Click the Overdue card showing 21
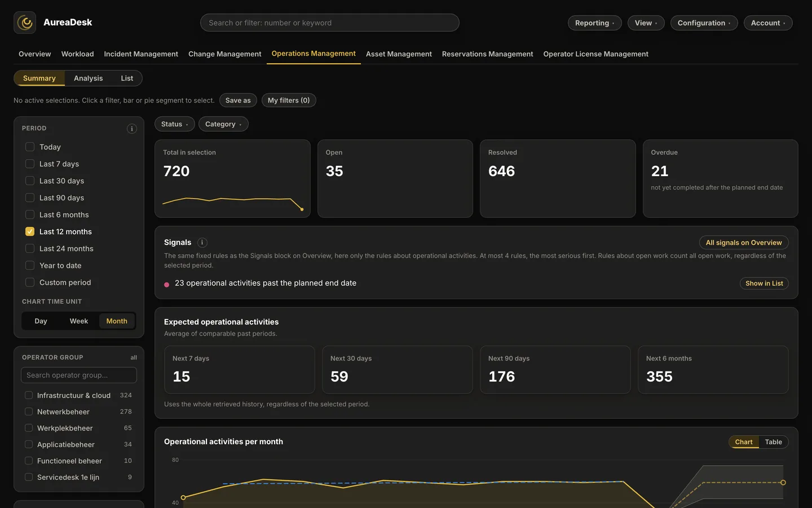The height and width of the screenshot is (508, 812). click(x=721, y=178)
